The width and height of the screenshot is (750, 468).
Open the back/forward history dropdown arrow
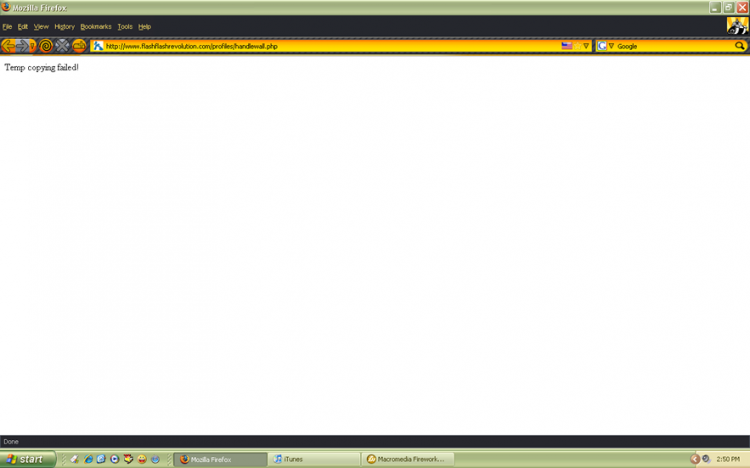[33, 46]
